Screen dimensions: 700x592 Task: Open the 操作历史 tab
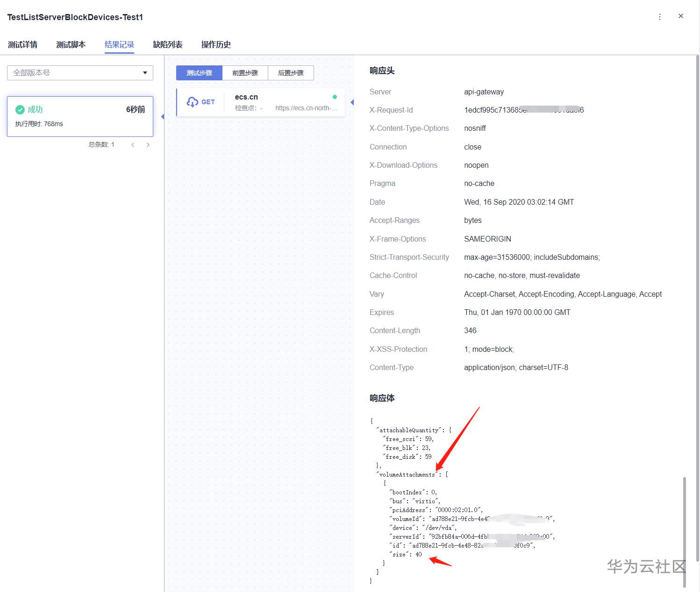pyautogui.click(x=216, y=44)
